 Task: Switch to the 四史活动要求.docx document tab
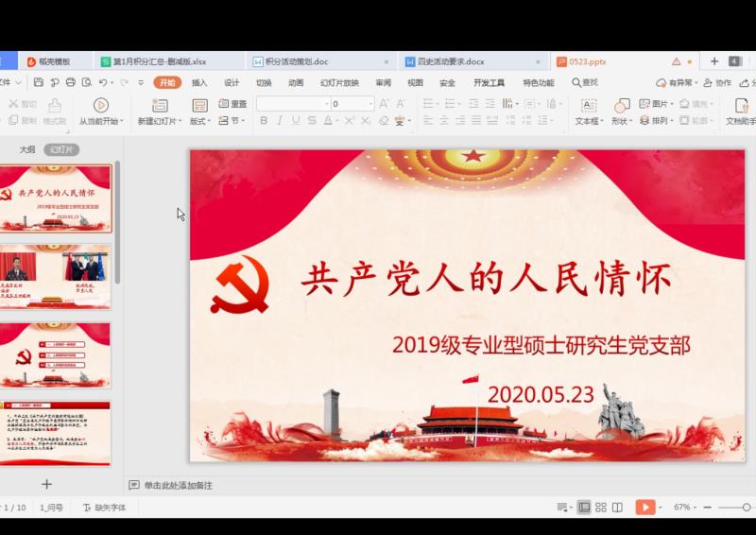pyautogui.click(x=450, y=61)
